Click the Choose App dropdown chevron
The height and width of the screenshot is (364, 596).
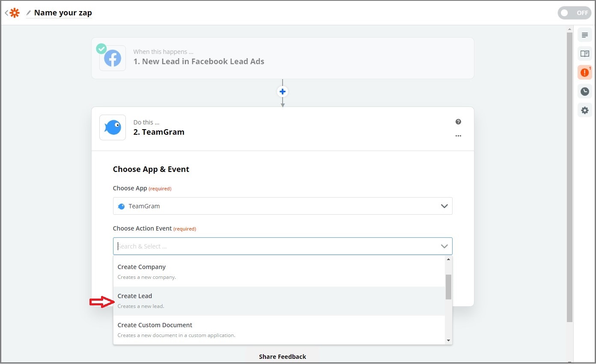(x=444, y=206)
